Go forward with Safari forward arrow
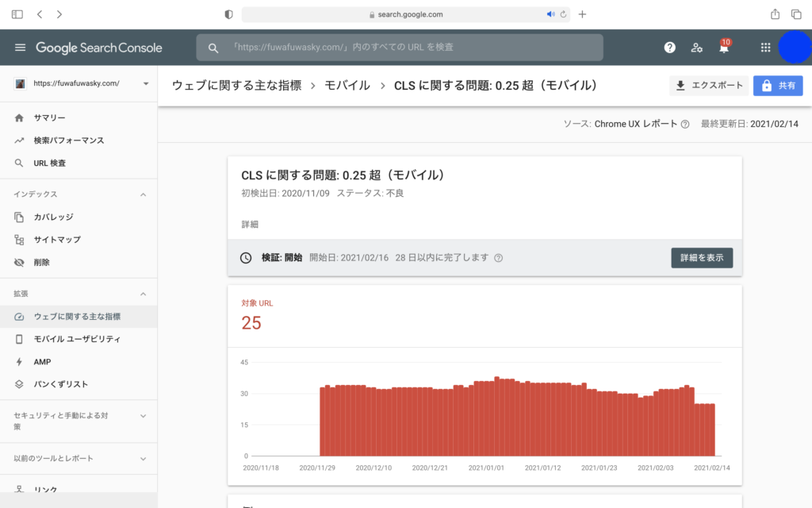The image size is (812, 508). click(x=59, y=14)
